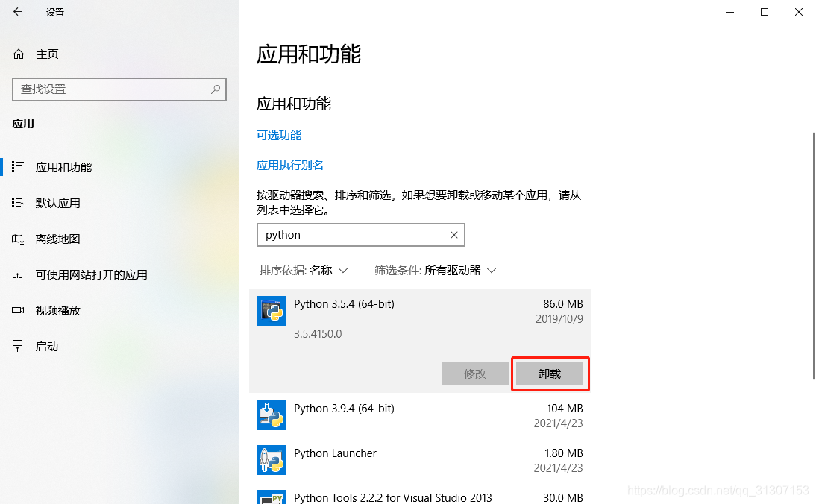Click the version number 3.5.4150.0
816x504 pixels.
coord(318,334)
